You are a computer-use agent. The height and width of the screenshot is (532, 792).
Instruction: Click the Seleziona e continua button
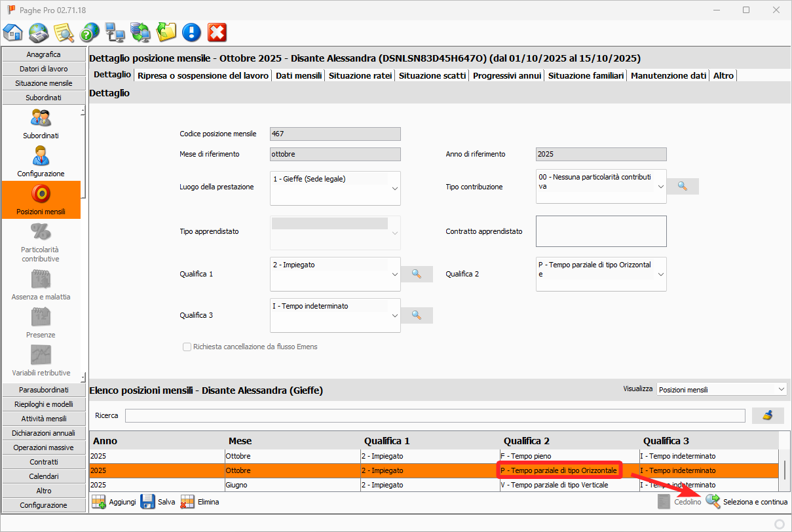[747, 502]
